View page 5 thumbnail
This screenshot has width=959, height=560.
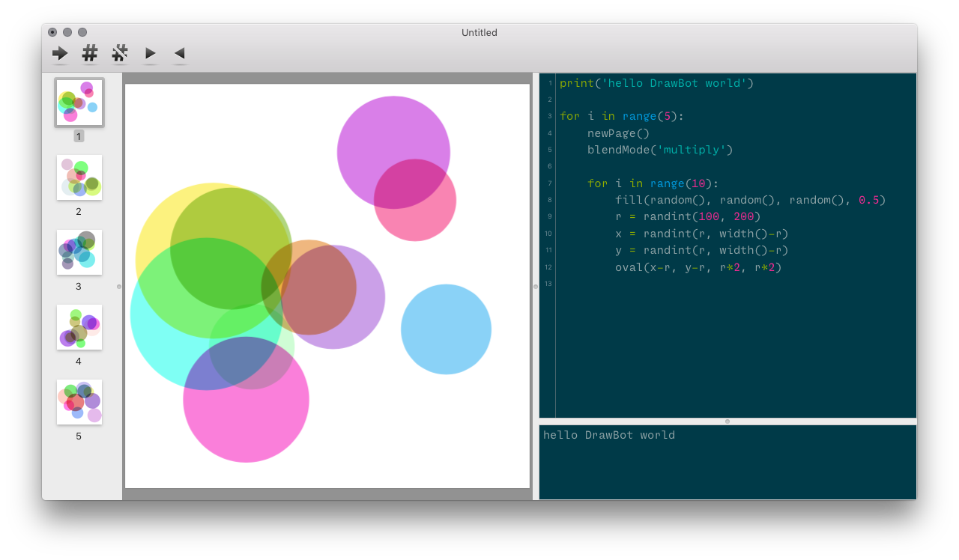pyautogui.click(x=79, y=402)
